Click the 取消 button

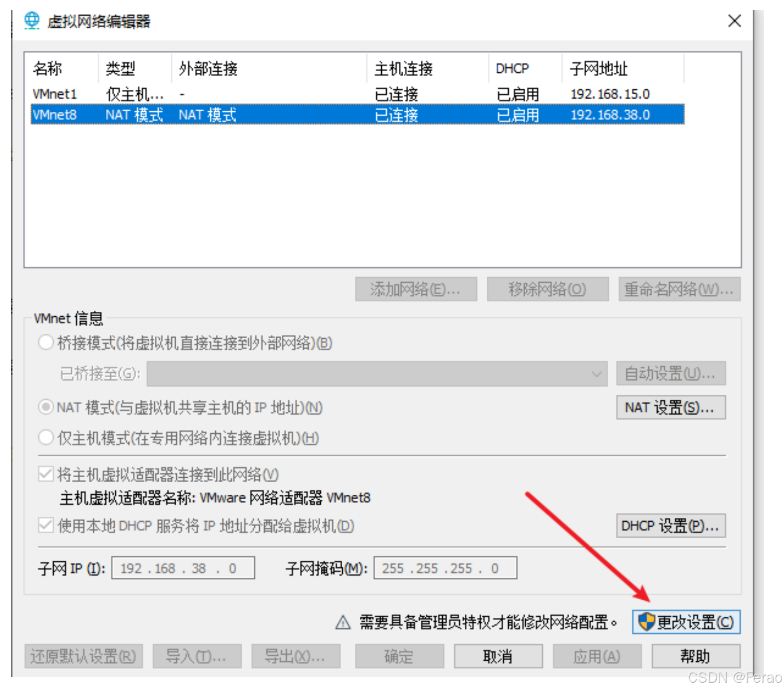tap(498, 656)
